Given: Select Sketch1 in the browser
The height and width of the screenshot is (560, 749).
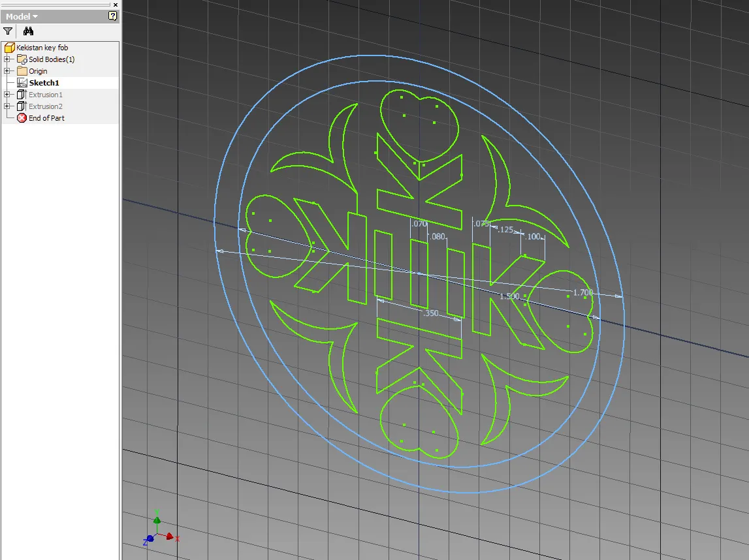Looking at the screenshot, I should tap(44, 83).
